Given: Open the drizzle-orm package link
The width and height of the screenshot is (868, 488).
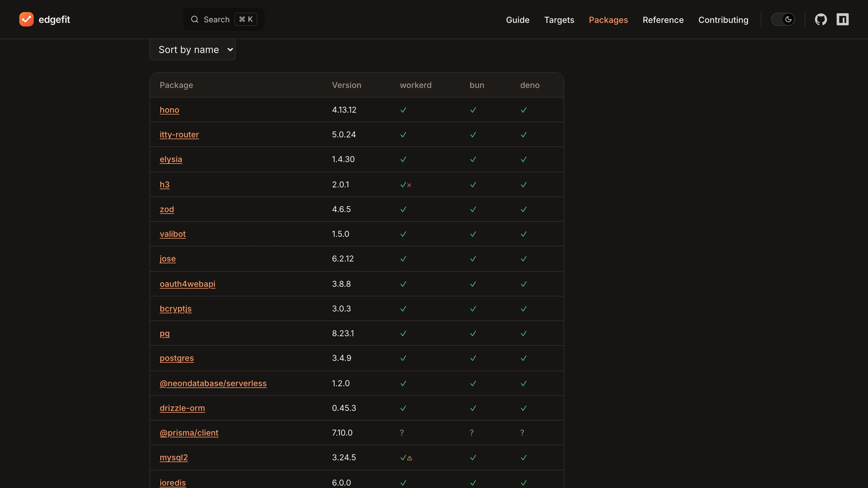Looking at the screenshot, I should pos(182,408).
